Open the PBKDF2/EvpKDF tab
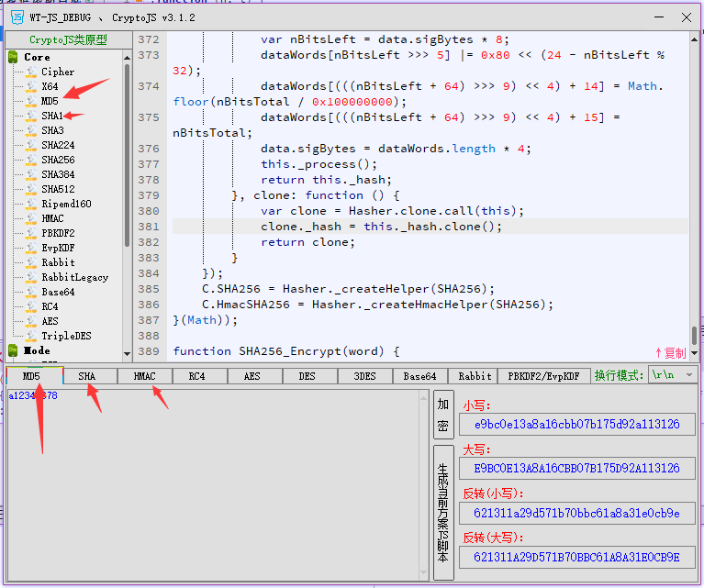This screenshot has width=704, height=588. (x=544, y=376)
